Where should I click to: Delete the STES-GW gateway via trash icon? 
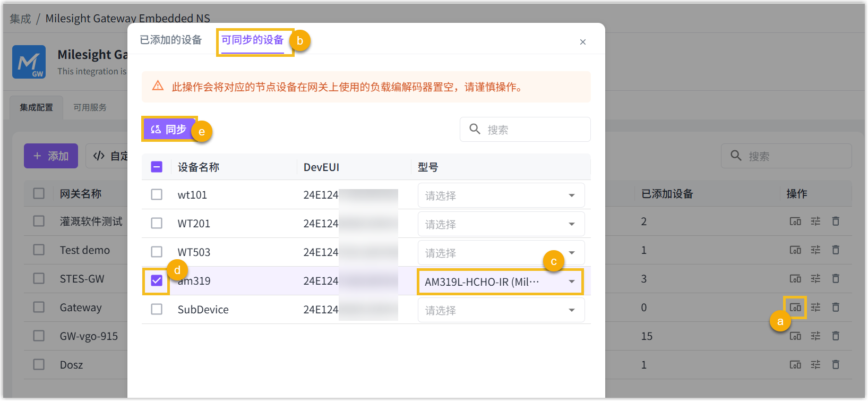coord(836,279)
